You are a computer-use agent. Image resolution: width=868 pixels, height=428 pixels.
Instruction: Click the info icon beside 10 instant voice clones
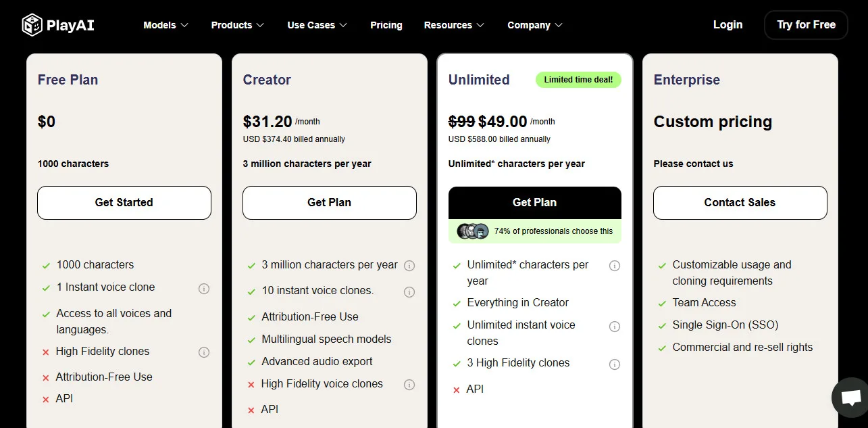(409, 291)
